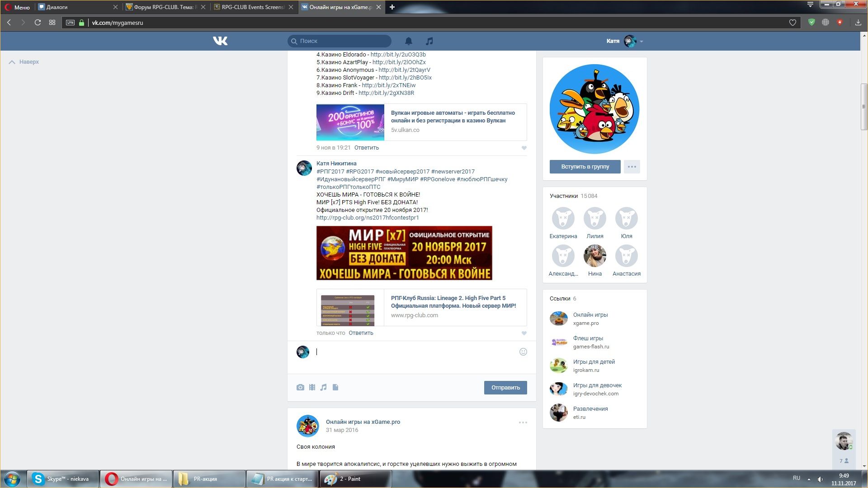The height and width of the screenshot is (488, 868).
Task: Attach a document to the comment
Action: [x=335, y=387]
